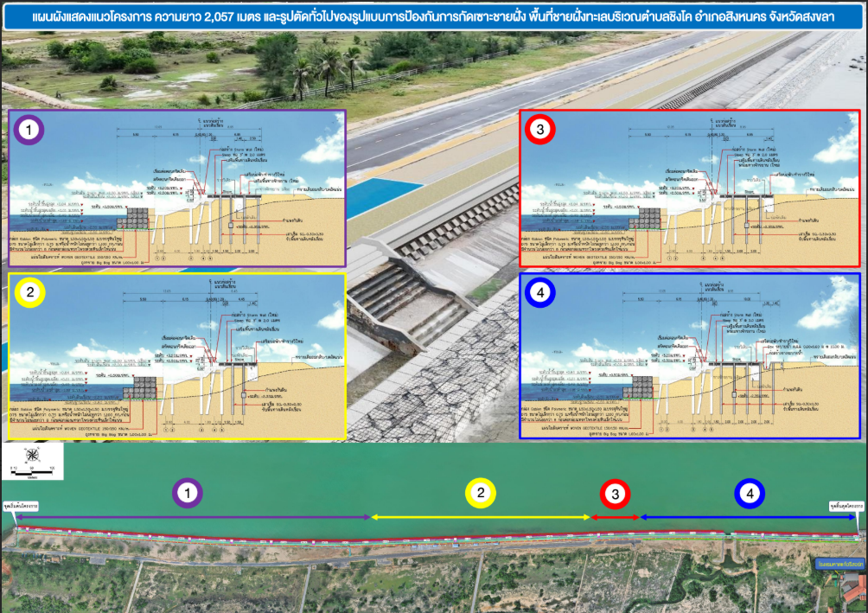Click the blue title banner mentioning 2,057 เมตร
The image size is (868, 613).
pyautogui.click(x=433, y=16)
